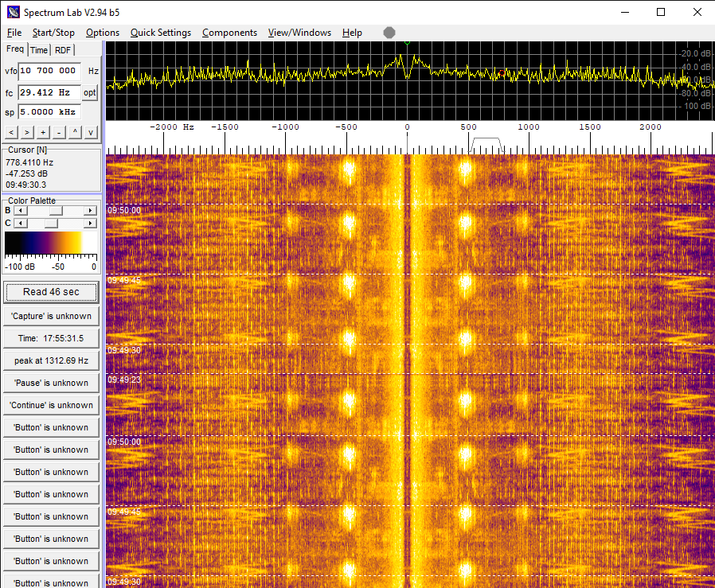Viewport: 715px width, 588px height.
Task: Click right arrow of brightness B slider
Action: [90, 211]
